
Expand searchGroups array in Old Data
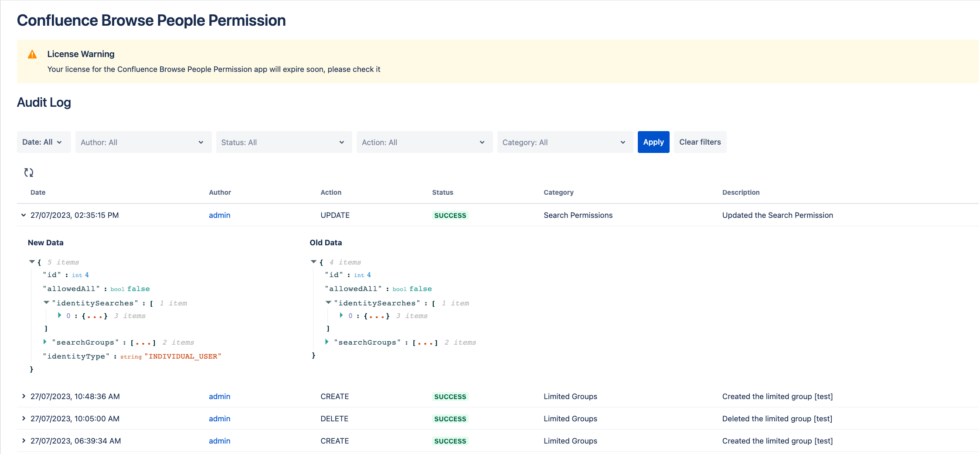click(327, 342)
